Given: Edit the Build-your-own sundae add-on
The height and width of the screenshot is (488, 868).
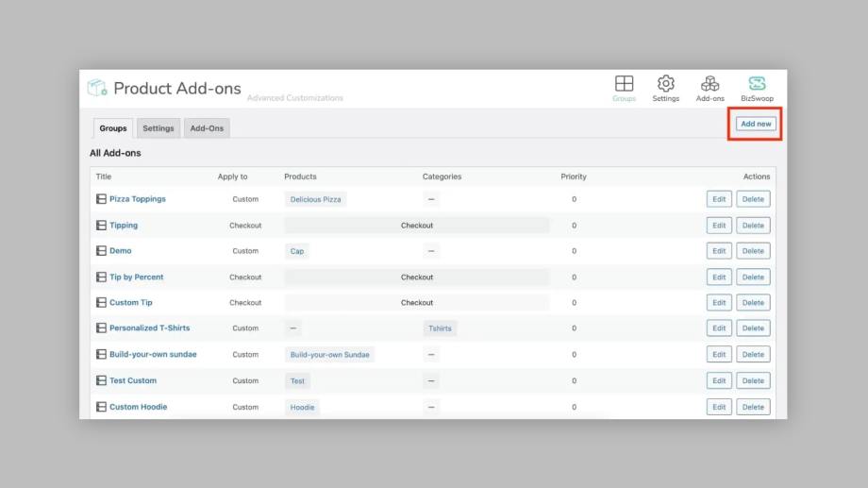Looking at the screenshot, I should [719, 354].
